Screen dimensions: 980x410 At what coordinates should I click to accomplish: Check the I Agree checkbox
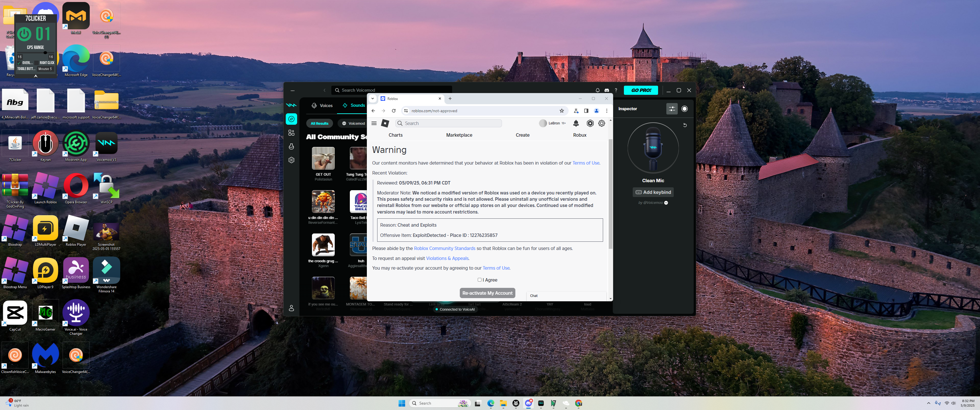pos(479,280)
